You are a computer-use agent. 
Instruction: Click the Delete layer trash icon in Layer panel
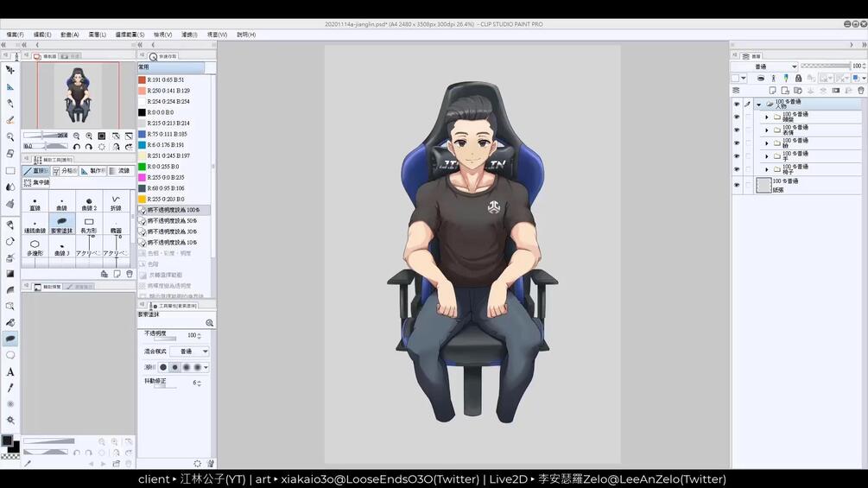coord(861,90)
